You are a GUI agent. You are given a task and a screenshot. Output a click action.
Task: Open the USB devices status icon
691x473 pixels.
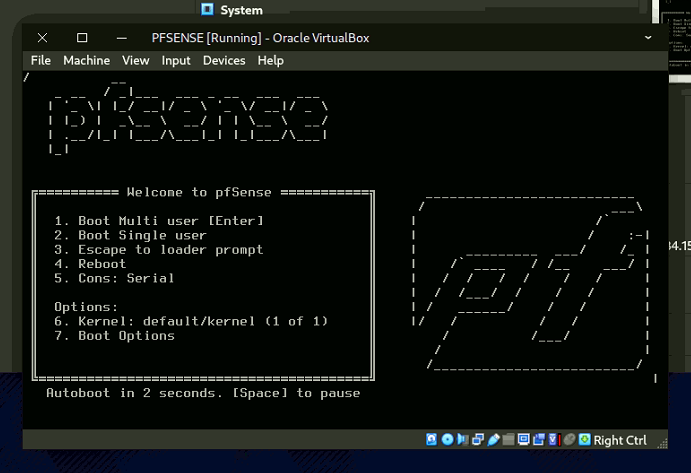pyautogui.click(x=493, y=440)
